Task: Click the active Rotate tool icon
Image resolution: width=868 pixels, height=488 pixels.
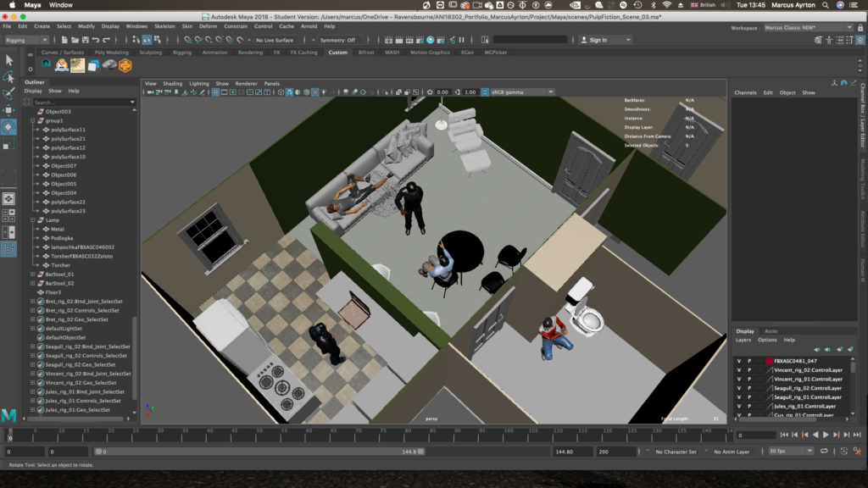Action: (8, 127)
